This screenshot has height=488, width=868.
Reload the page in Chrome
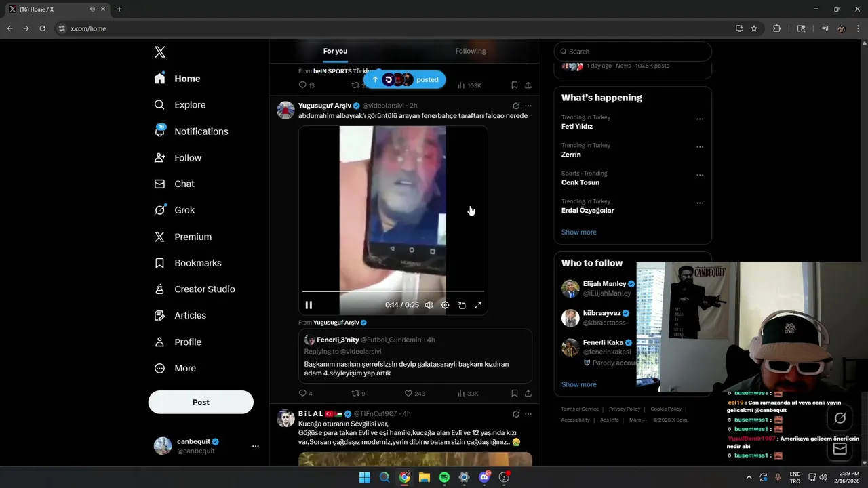42,28
